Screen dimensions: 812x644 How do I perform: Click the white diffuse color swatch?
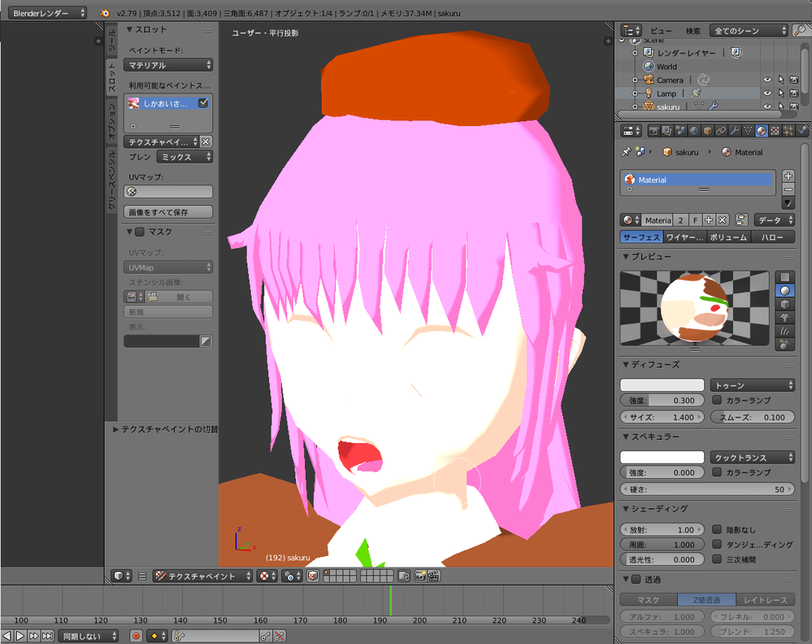point(662,385)
